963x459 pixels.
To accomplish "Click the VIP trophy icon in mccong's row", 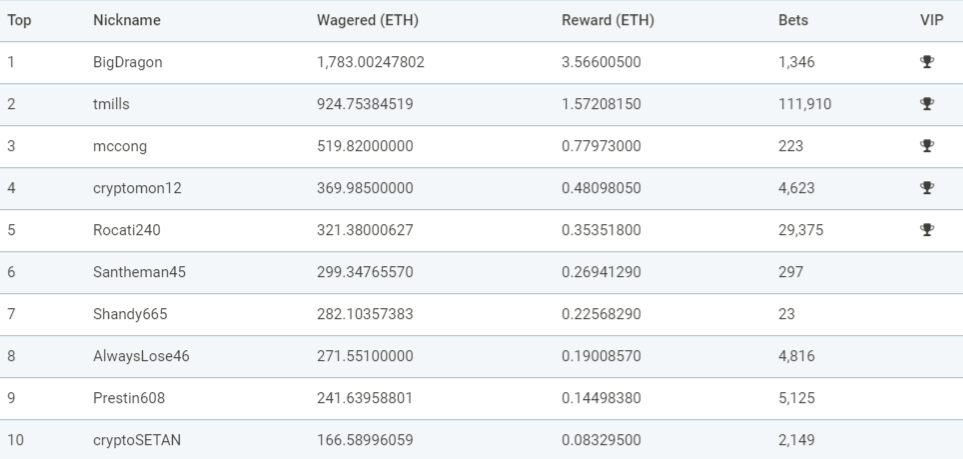I will coord(927,146).
